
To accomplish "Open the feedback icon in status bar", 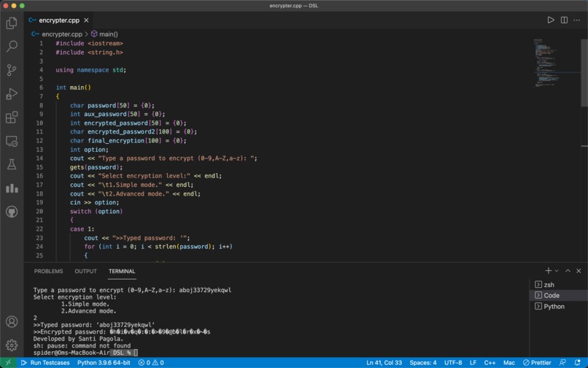I will tap(562, 362).
